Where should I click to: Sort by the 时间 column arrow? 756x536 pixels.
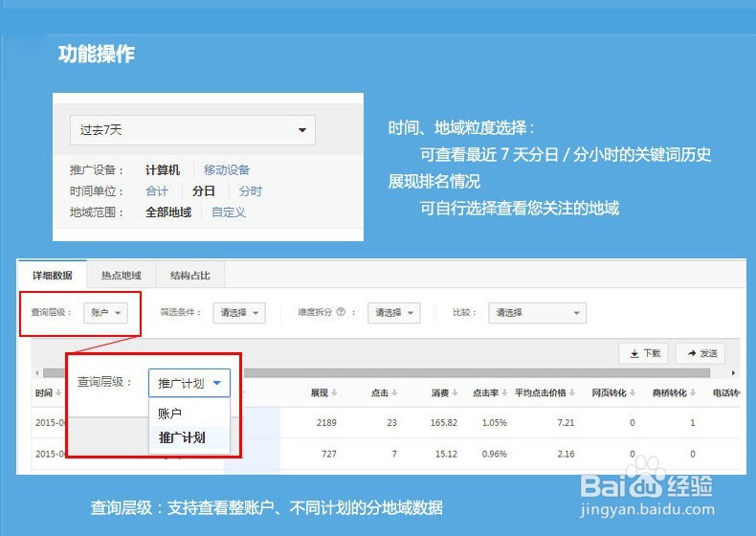point(58,392)
